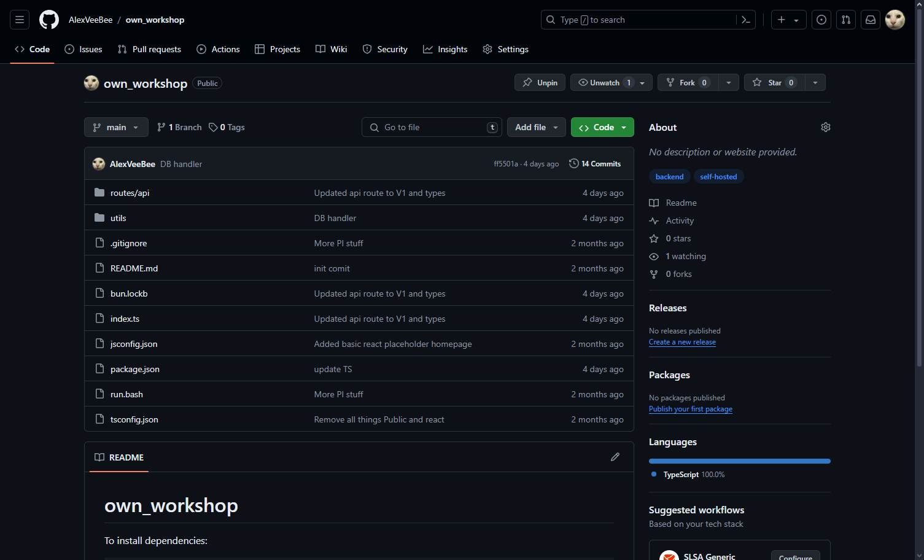Go to GitHub home via Octocat logo
924x560 pixels.
49,20
